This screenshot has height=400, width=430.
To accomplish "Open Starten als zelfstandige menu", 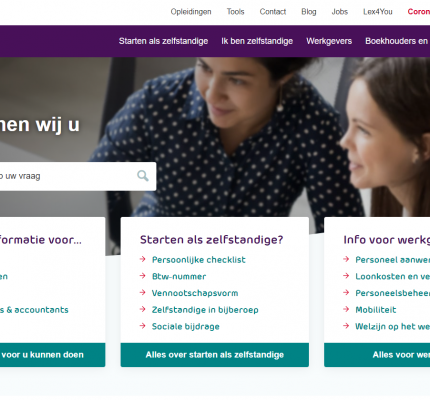I will click(163, 41).
